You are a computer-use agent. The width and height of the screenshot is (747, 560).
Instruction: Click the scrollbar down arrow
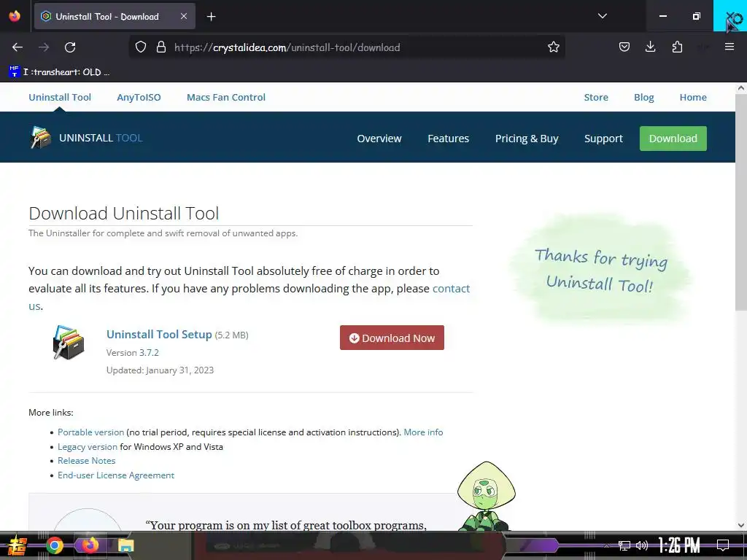click(x=741, y=525)
